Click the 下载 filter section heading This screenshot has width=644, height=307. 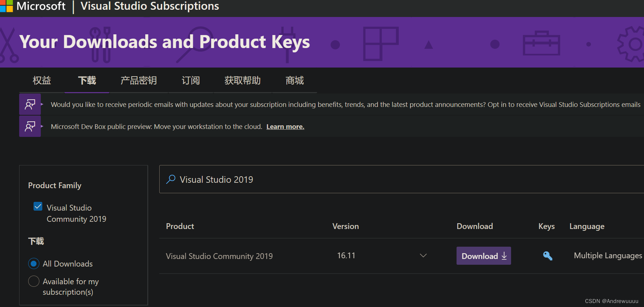(36, 241)
